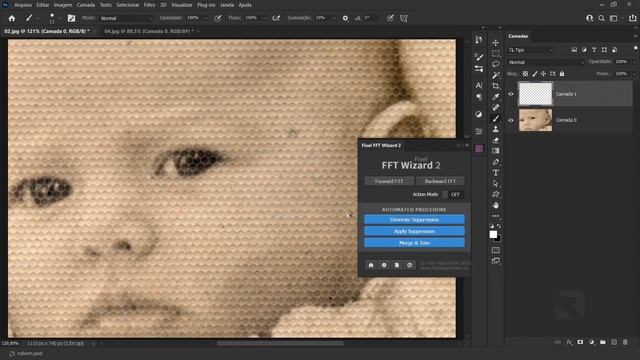640x360 pixels.
Task: Hide the Camada 1 layer
Action: [x=511, y=94]
